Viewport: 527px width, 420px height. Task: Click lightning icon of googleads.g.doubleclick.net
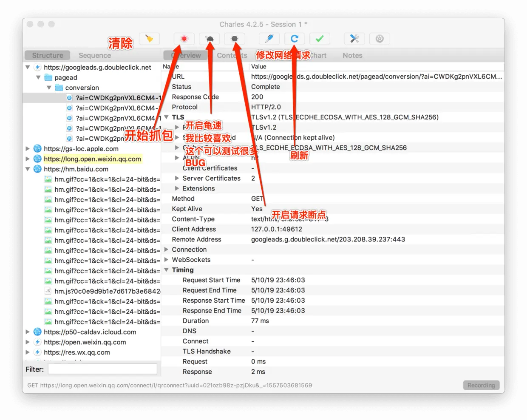pyautogui.click(x=37, y=67)
